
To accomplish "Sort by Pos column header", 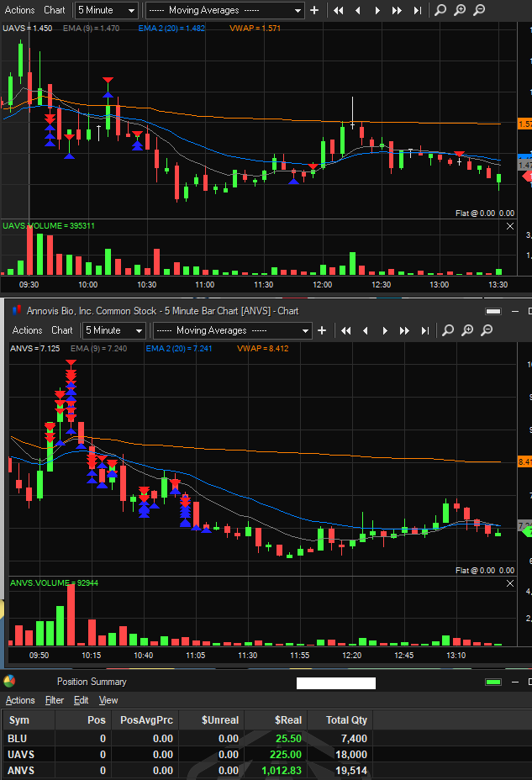I will [83, 720].
